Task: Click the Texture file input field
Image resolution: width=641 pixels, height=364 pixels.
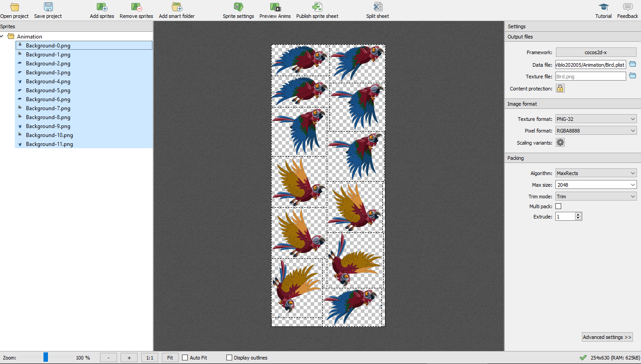Action: pos(591,77)
